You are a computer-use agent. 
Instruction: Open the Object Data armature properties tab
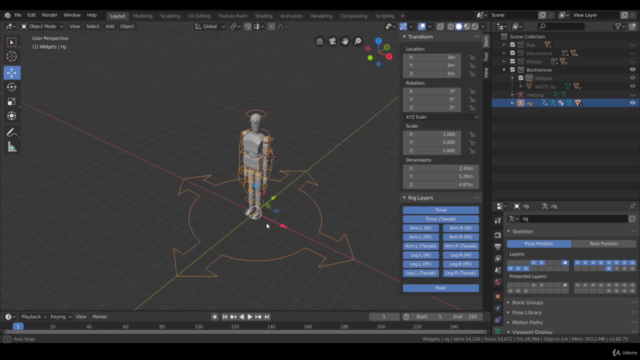pyautogui.click(x=498, y=331)
